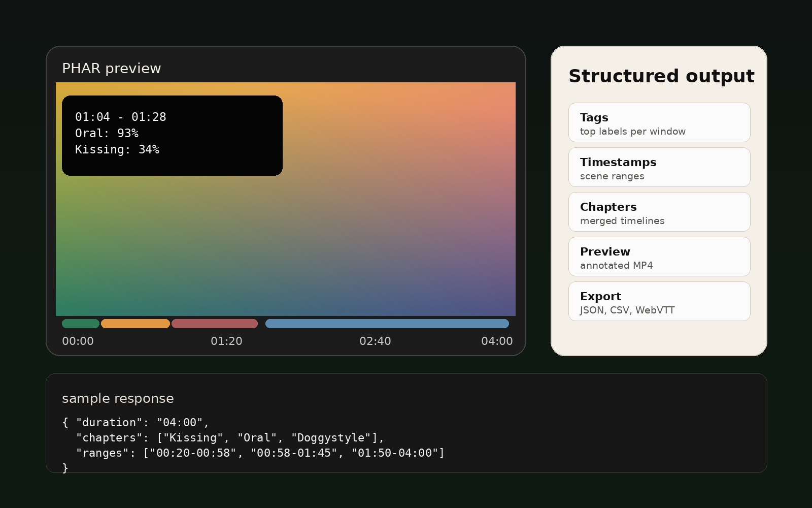Image resolution: width=812 pixels, height=508 pixels.
Task: Click the "ranges" line in sample response
Action: coord(260,453)
